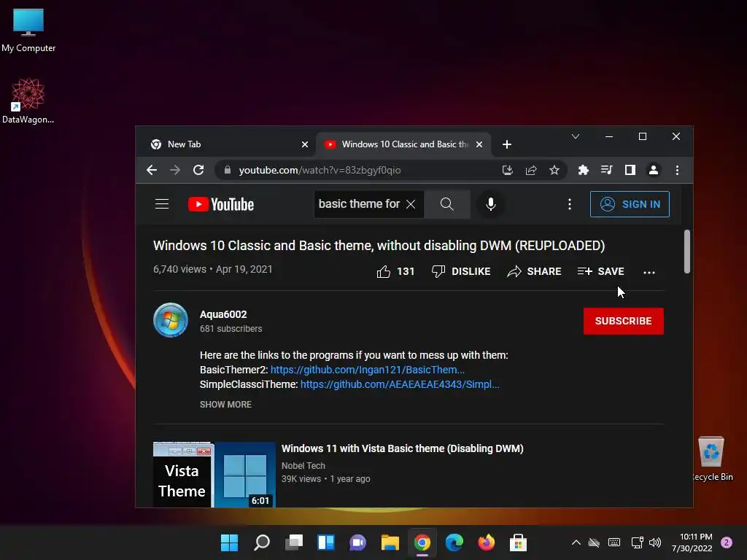Select the My Computer desktop icon
The width and height of the screenshot is (747, 560).
(28, 30)
